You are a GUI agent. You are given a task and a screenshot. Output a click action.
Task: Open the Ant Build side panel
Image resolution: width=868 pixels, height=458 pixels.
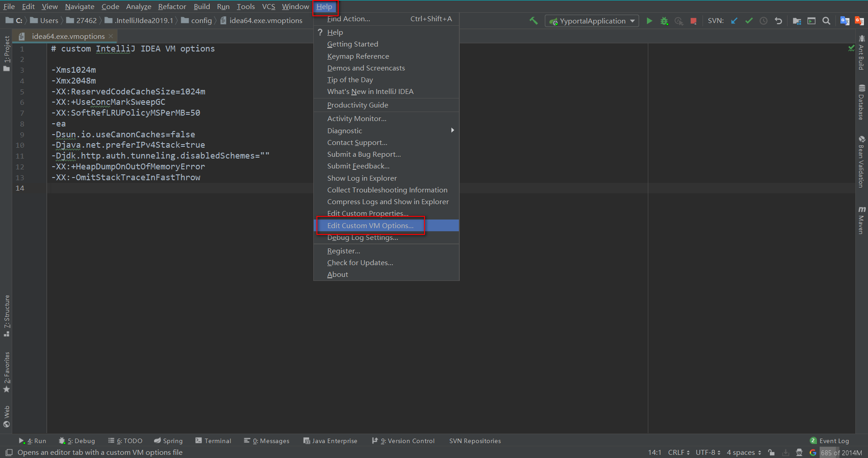(x=862, y=53)
